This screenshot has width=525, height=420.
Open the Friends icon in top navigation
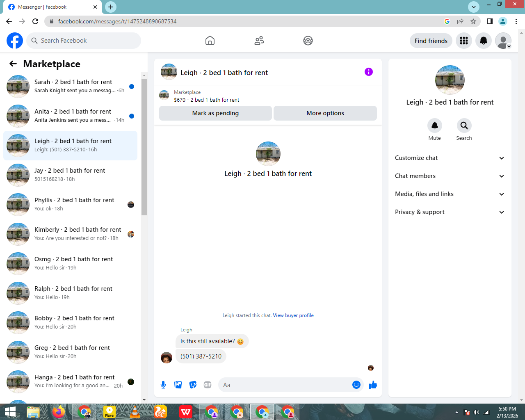[x=259, y=41]
